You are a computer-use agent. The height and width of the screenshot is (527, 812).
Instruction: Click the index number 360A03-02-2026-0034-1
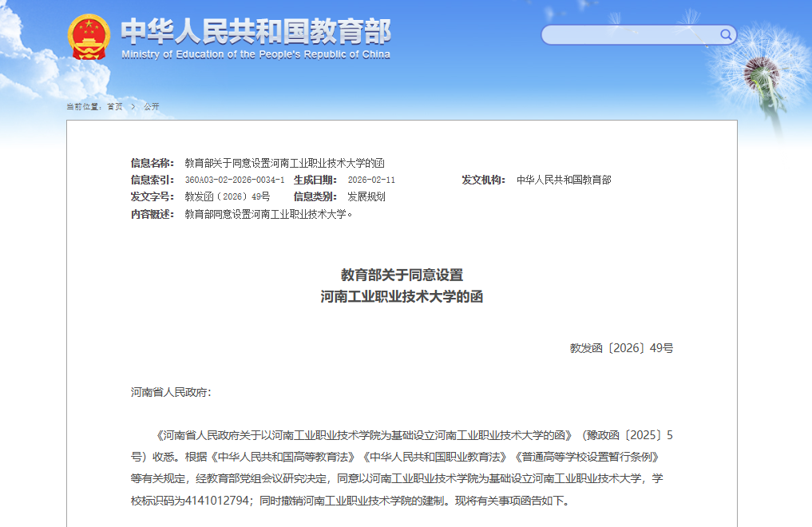pos(234,180)
